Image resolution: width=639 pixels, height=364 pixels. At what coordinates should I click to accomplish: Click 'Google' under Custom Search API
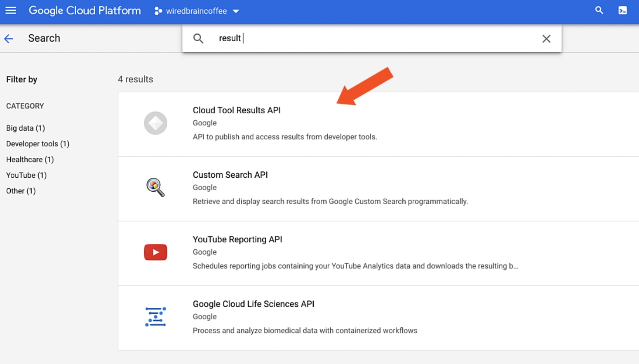pos(204,188)
